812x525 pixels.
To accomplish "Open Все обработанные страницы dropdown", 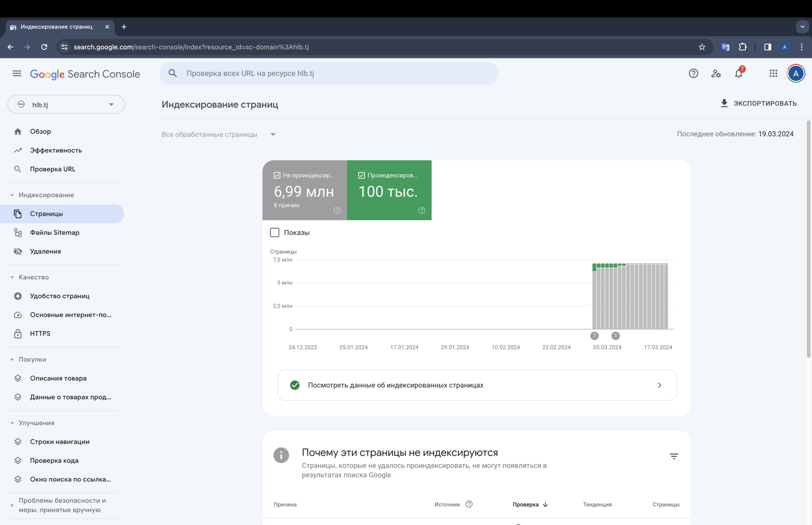I will pyautogui.click(x=219, y=134).
